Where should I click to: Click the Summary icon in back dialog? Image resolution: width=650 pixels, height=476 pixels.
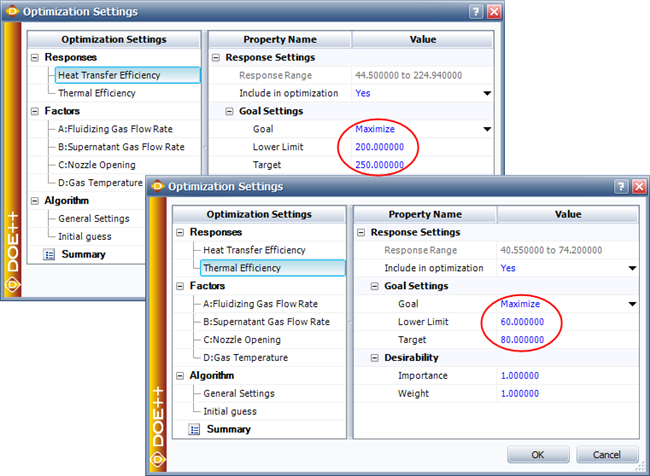48,254
